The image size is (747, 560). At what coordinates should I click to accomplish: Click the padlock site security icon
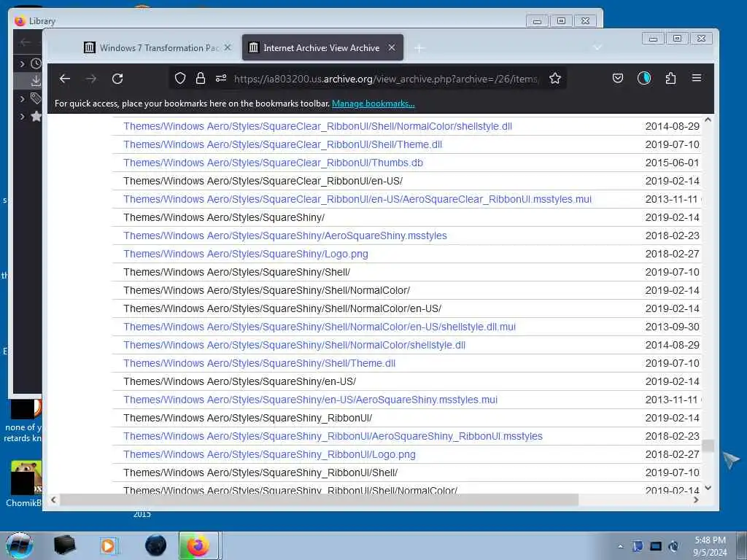pyautogui.click(x=201, y=79)
